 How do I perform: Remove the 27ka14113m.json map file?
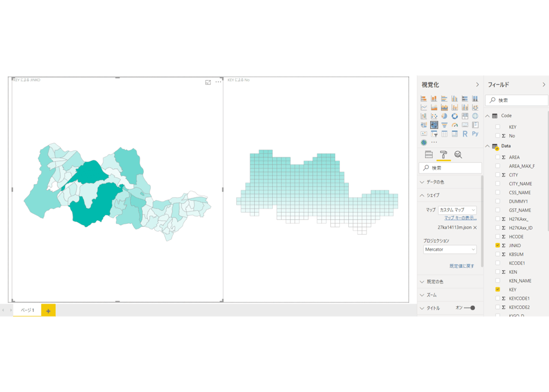tap(475, 227)
